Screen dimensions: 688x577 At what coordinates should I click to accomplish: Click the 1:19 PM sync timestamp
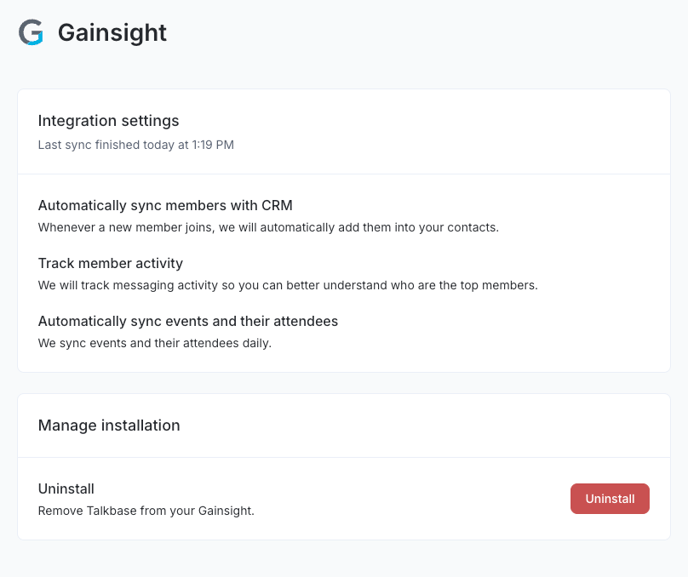(213, 145)
